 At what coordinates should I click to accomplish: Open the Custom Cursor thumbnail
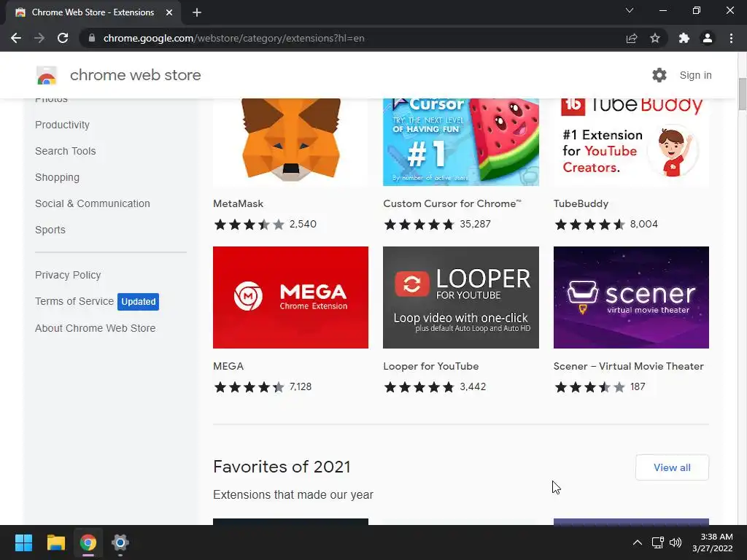[x=461, y=142]
